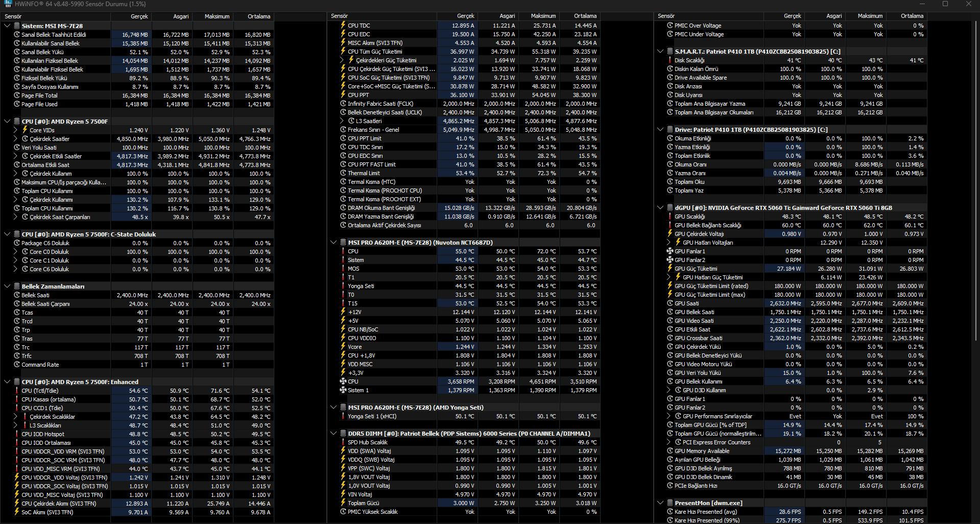Click the lightning icon beside Core VIDs
The width and height of the screenshot is (980, 524).
(25, 130)
